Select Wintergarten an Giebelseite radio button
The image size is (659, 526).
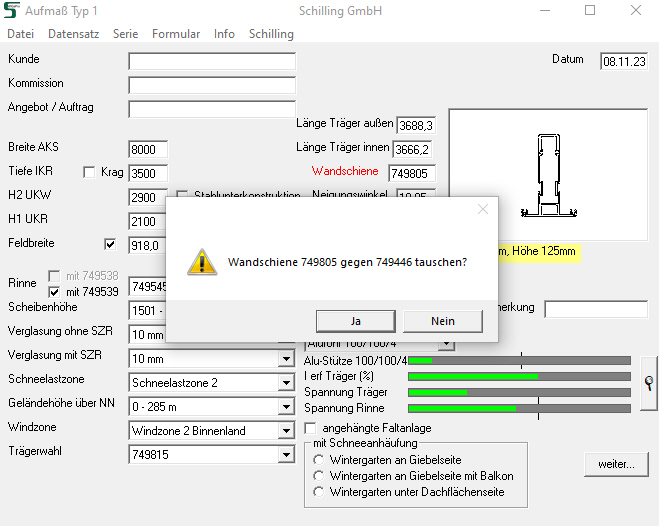click(x=319, y=460)
